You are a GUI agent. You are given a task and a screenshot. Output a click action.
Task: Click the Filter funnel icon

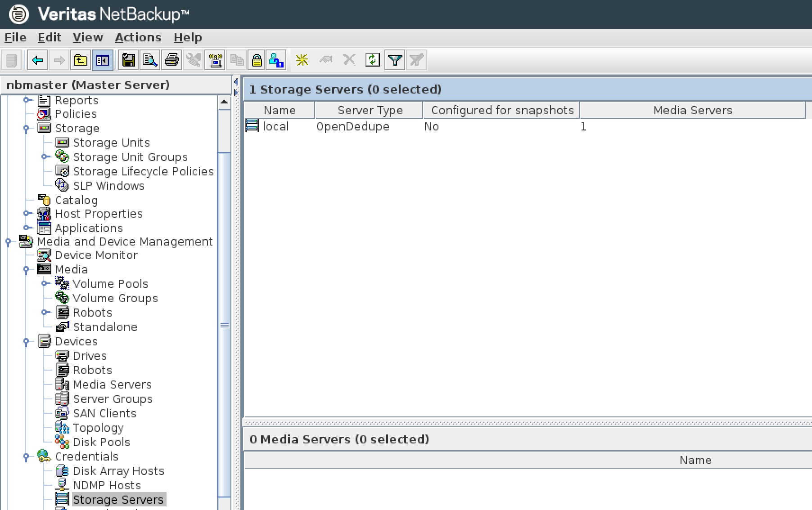395,60
